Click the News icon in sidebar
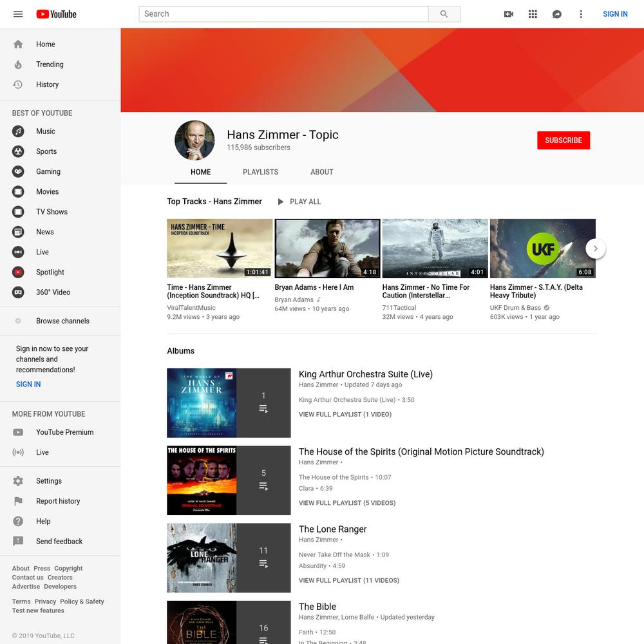This screenshot has width=644, height=644. [18, 232]
